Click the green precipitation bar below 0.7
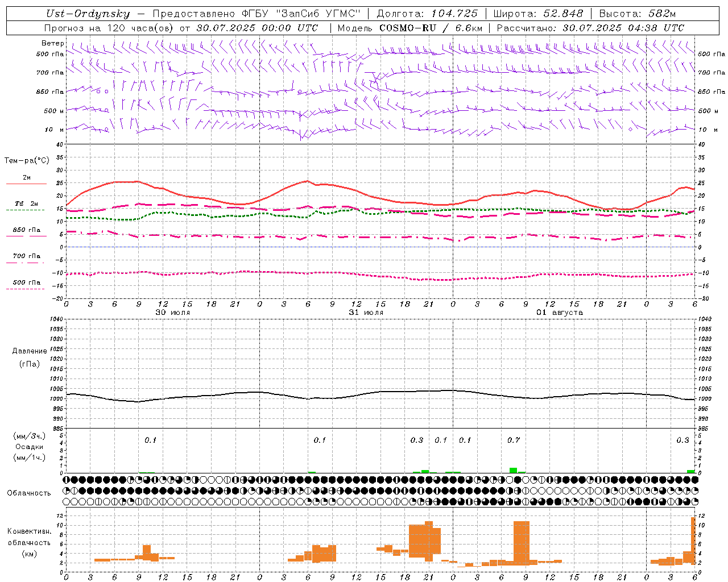The height and width of the screenshot is (582, 728). 513,471
